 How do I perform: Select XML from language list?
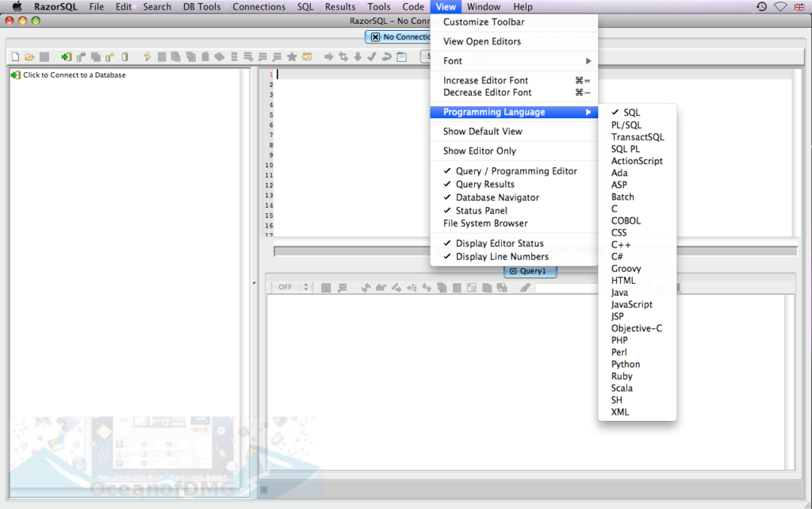[637, 412]
